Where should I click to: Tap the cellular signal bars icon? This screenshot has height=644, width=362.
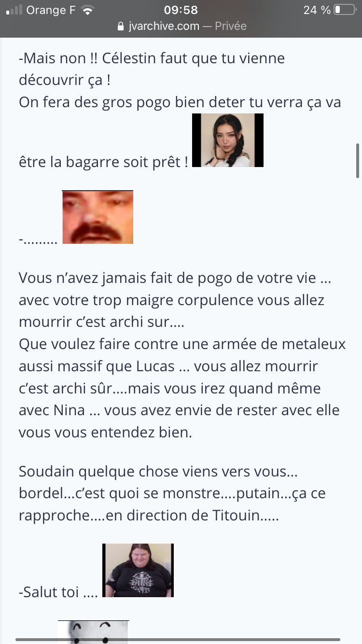pos(14,10)
